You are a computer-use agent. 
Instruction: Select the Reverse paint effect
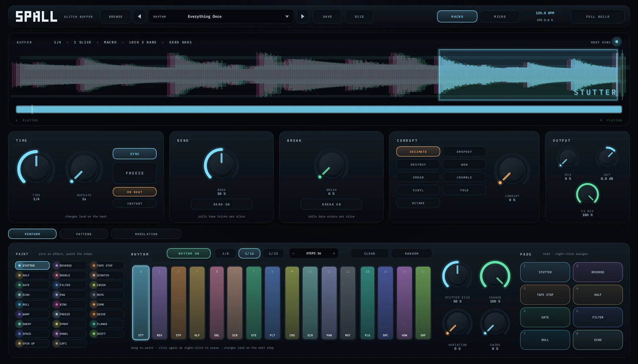[69, 266]
